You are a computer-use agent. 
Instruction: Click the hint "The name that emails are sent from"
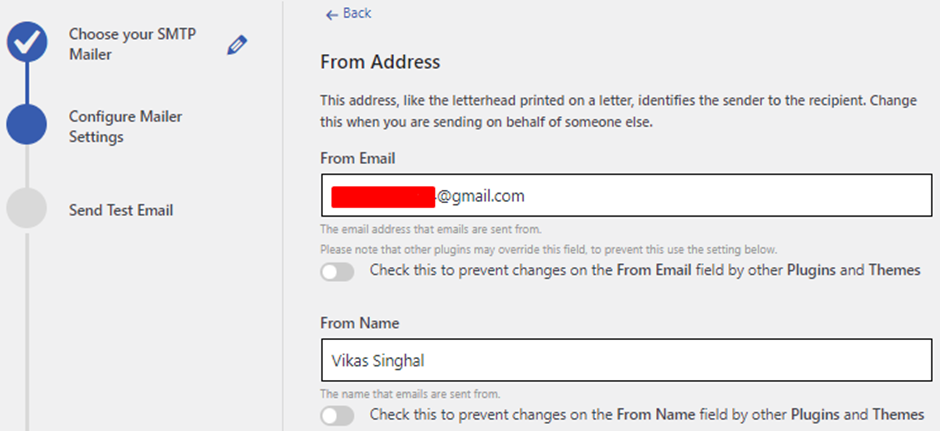pos(410,394)
